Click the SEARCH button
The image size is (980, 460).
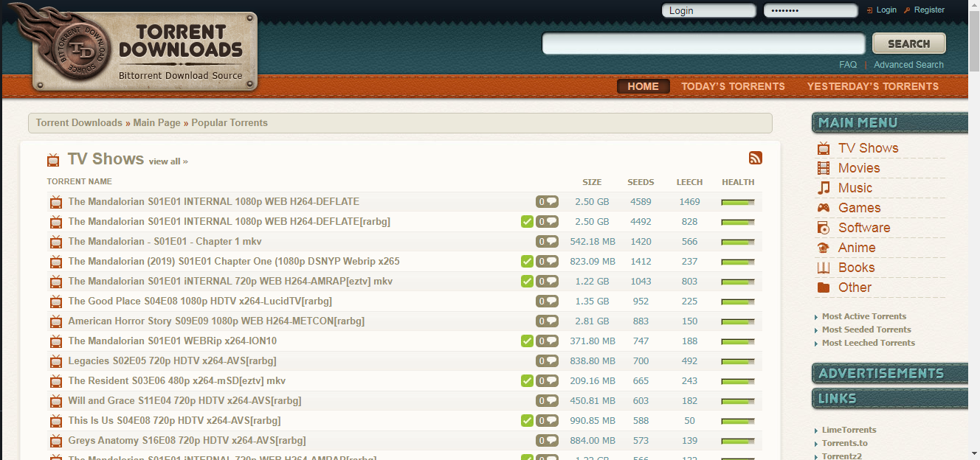pos(909,43)
